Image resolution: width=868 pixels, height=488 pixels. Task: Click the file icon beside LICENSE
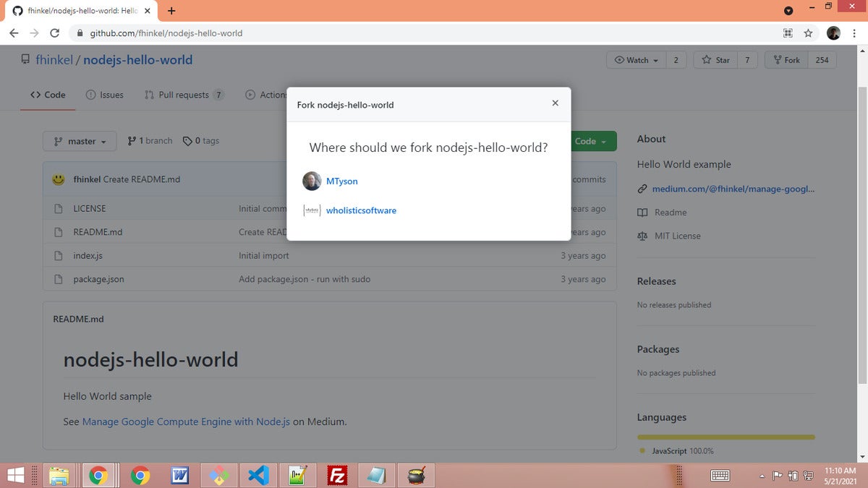(x=59, y=209)
